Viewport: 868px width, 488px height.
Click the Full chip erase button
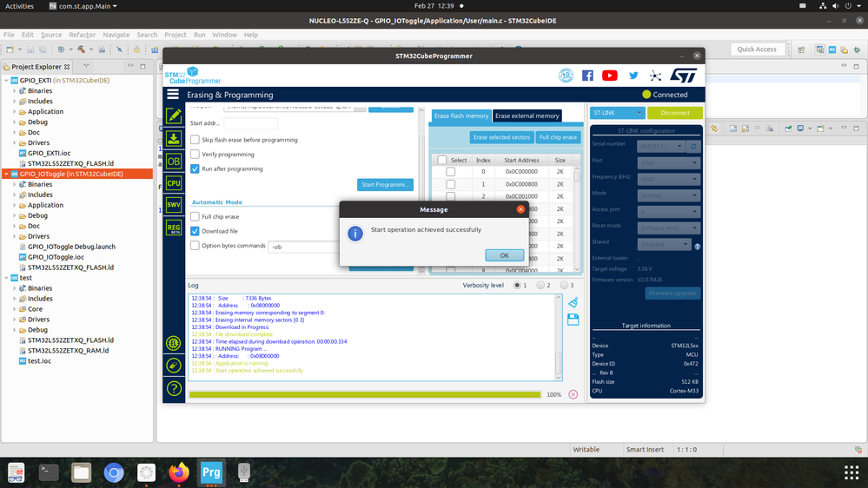pyautogui.click(x=558, y=137)
